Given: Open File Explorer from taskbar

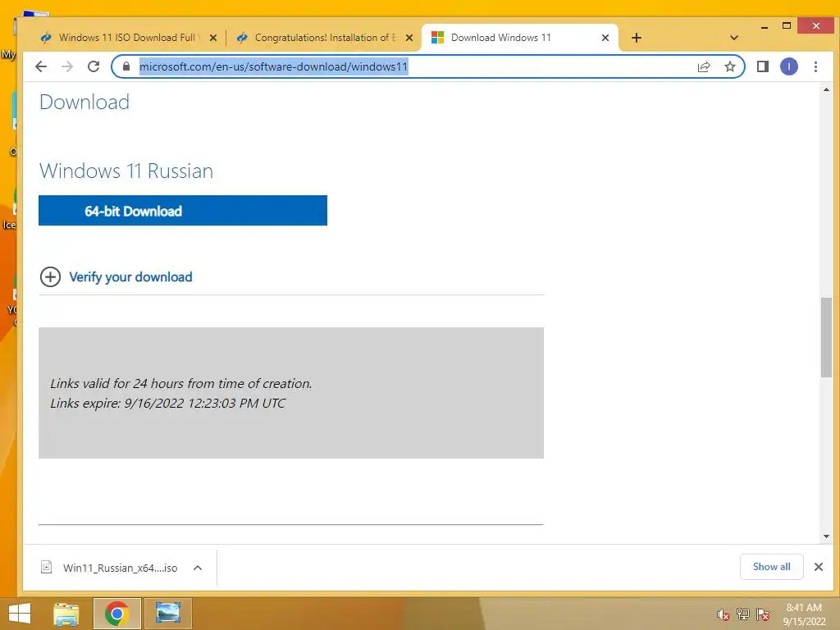Looking at the screenshot, I should tap(66, 614).
